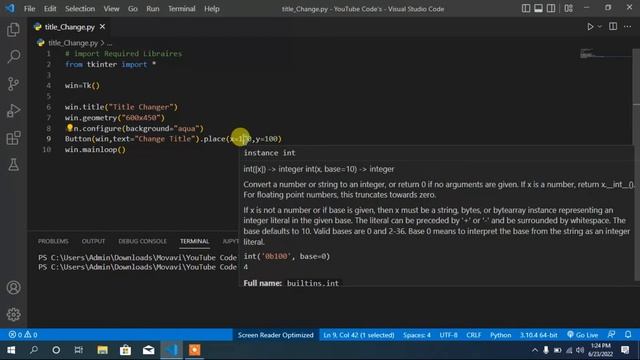640x360 pixels.
Task: Split the editor to the right
Action: (x=613, y=27)
